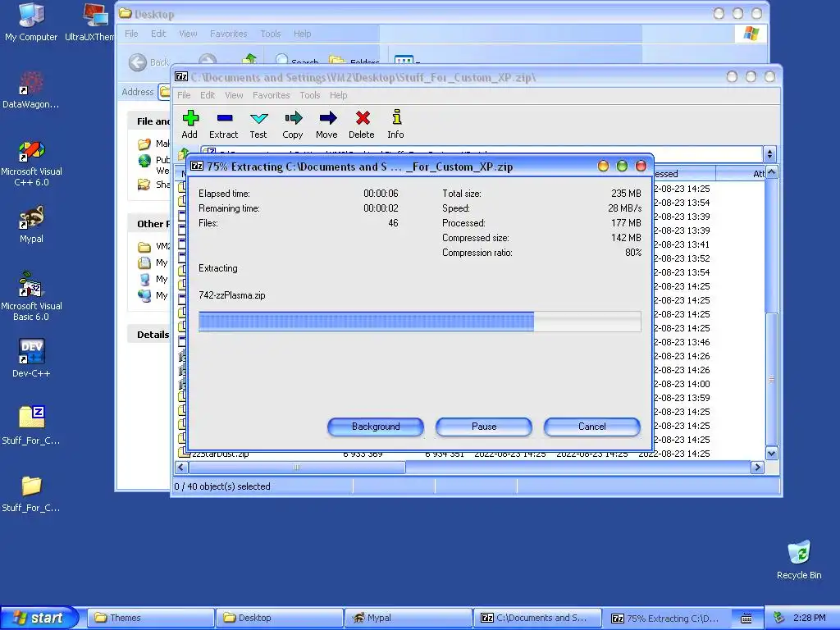The height and width of the screenshot is (630, 840).
Task: Click the Delete tool in 7-Zip toolbar
Action: [362, 125]
